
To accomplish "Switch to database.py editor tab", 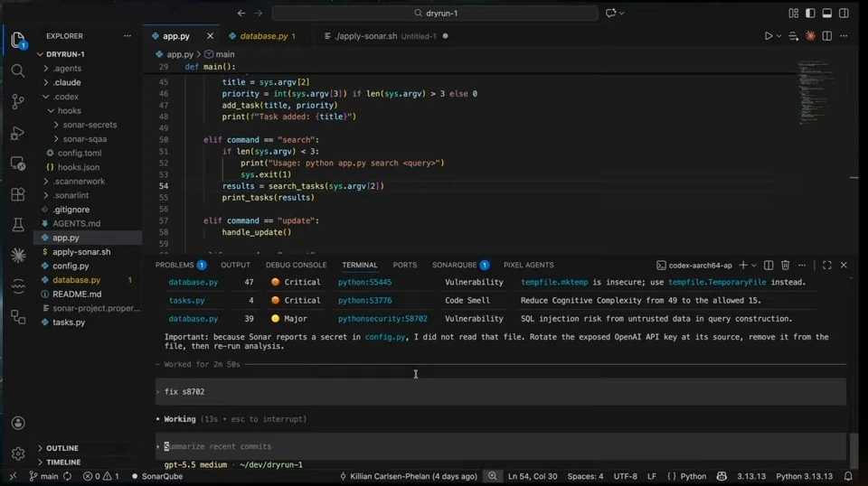I will (264, 36).
